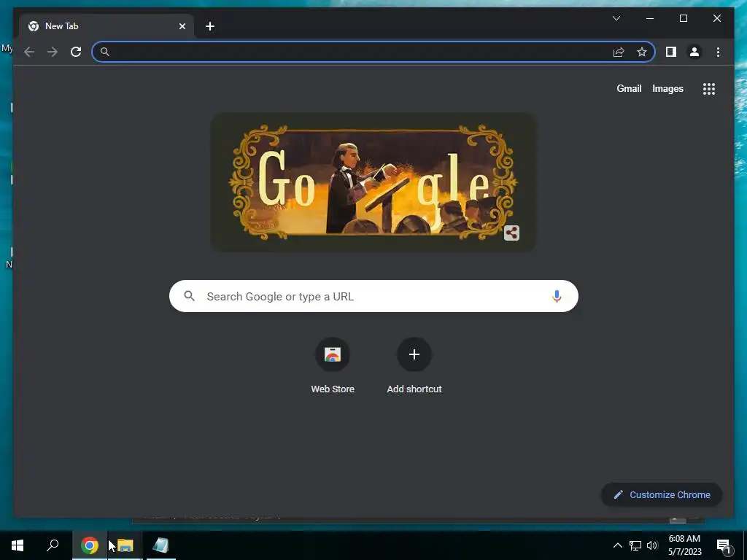Reload the page with refresh icon
This screenshot has width=747, height=560.
point(76,52)
